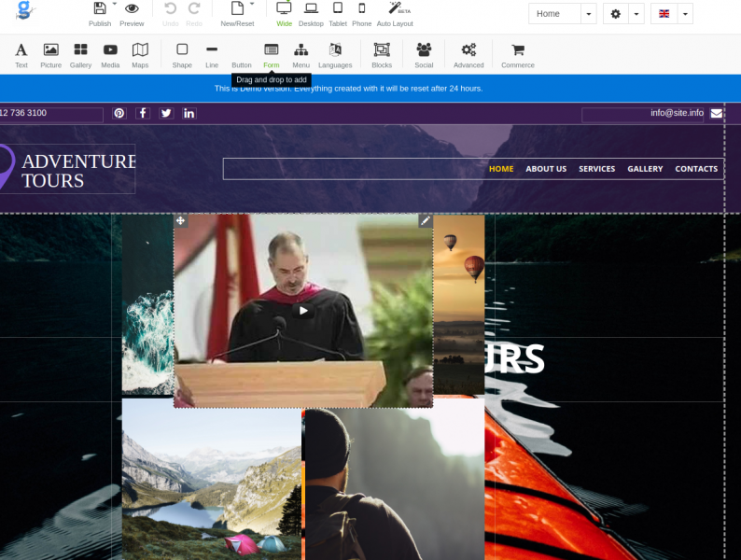This screenshot has width=741, height=560.
Task: Select the Text element tool
Action: (x=21, y=55)
